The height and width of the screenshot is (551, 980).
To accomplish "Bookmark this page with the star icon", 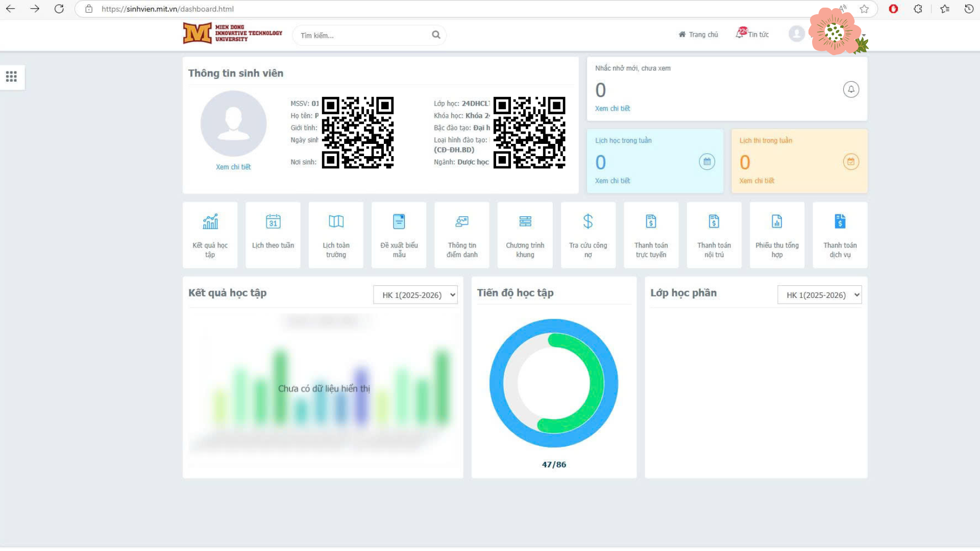I will 864,9.
